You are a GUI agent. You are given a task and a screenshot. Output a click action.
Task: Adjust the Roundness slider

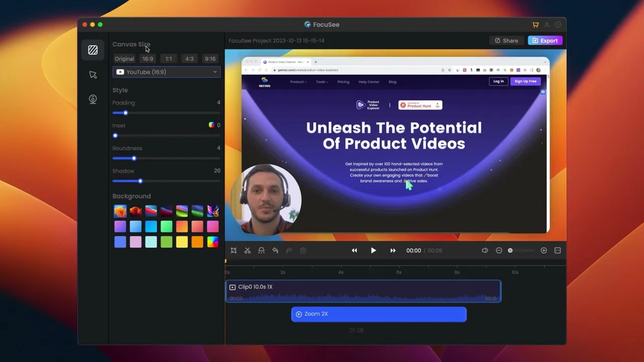[166, 158]
